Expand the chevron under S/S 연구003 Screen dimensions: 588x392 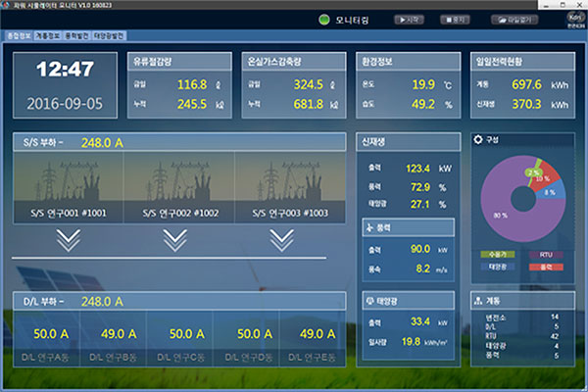click(282, 238)
